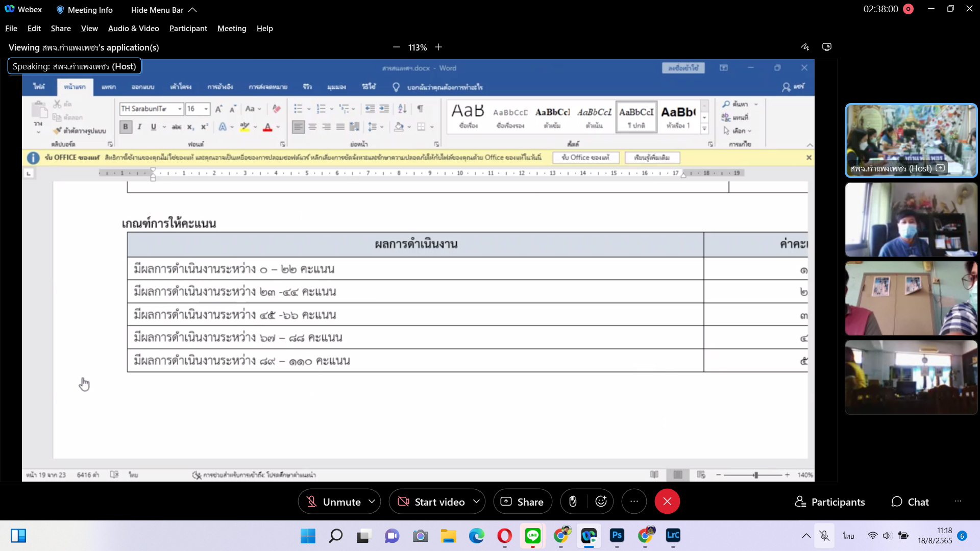
Task: Click red font color swatch
Action: (x=267, y=127)
